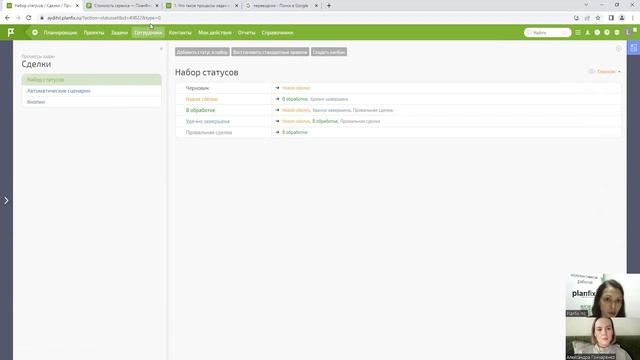Open the Планировщик menu
The height and width of the screenshot is (360, 640).
[60, 33]
